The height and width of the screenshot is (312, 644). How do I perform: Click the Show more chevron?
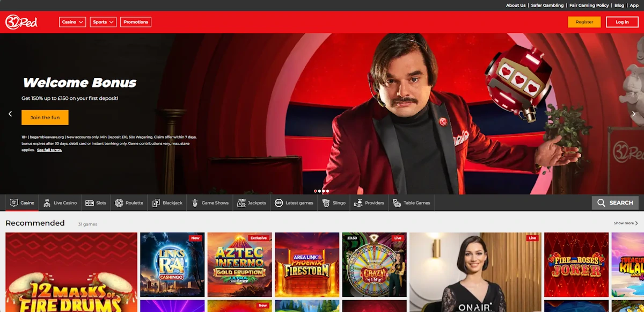click(636, 223)
